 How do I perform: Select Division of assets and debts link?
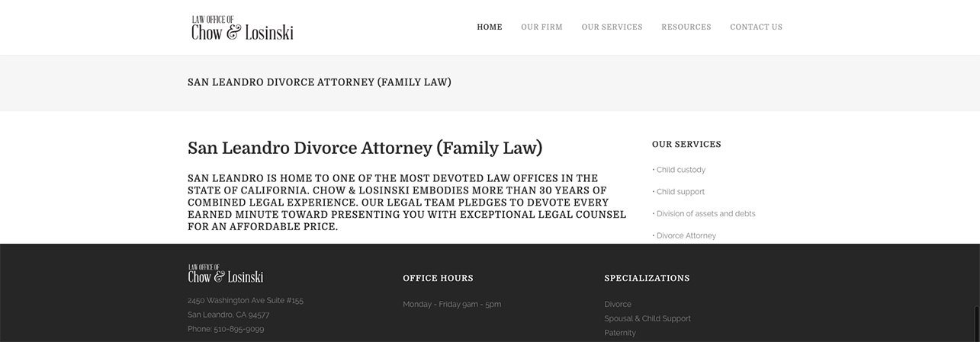(705, 214)
